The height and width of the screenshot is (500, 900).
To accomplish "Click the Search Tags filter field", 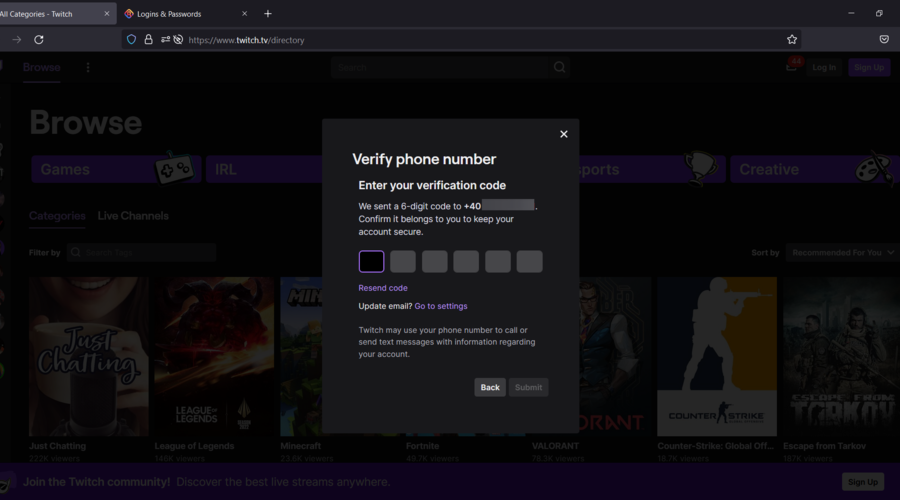I will [141, 252].
